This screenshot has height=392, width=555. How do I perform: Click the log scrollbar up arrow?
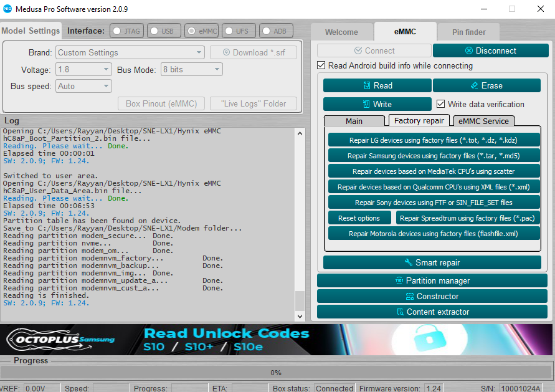[300, 133]
